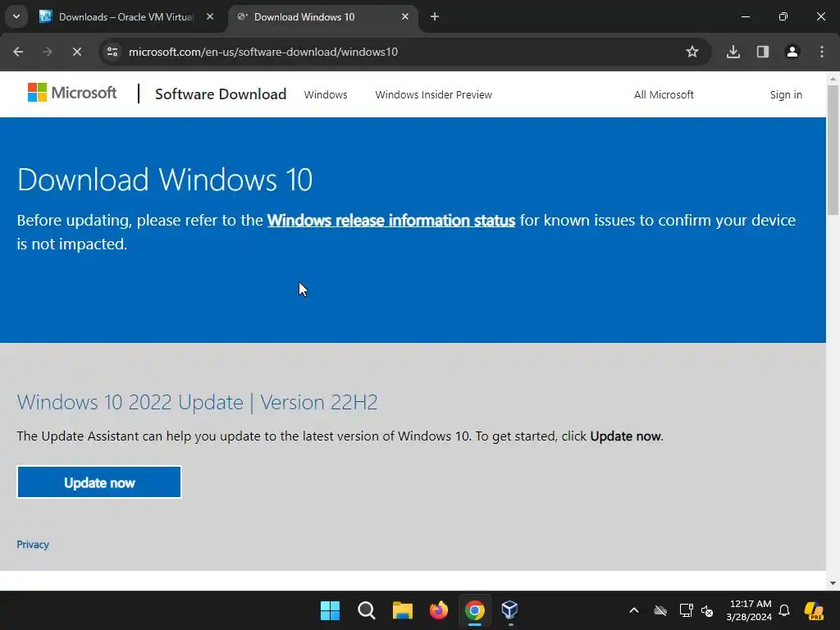Select the Download Windows 10 tab

(x=322, y=16)
